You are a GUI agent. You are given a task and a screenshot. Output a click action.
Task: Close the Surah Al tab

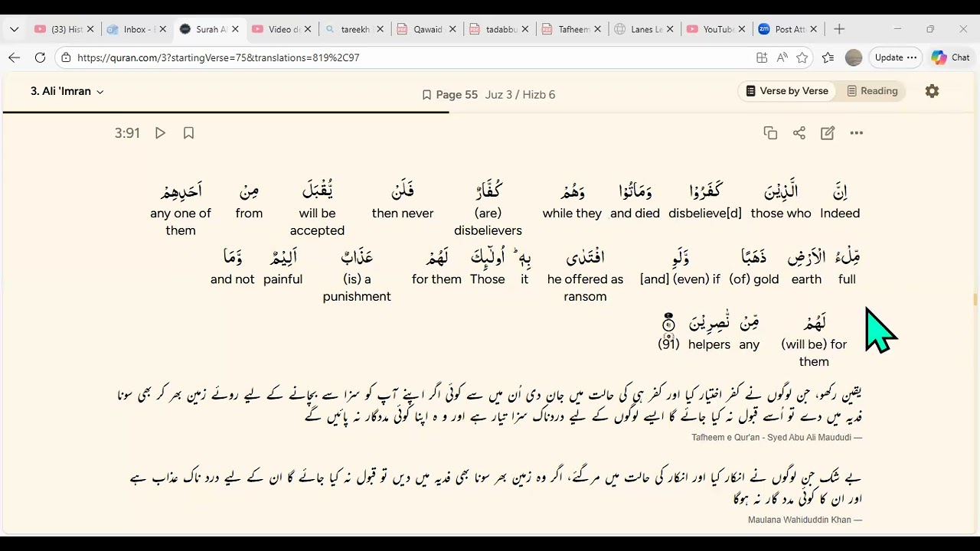tap(235, 29)
